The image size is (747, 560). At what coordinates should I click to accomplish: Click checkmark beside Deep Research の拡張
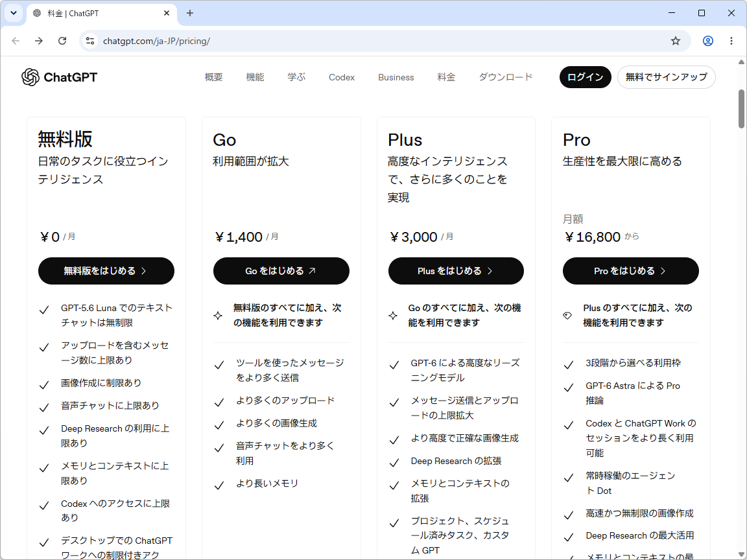click(394, 463)
